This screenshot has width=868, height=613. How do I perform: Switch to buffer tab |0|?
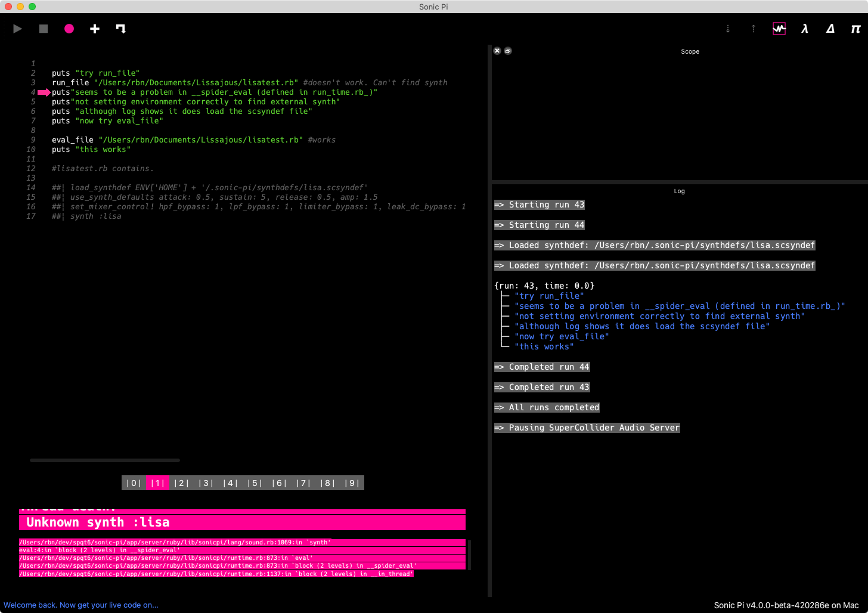(134, 483)
